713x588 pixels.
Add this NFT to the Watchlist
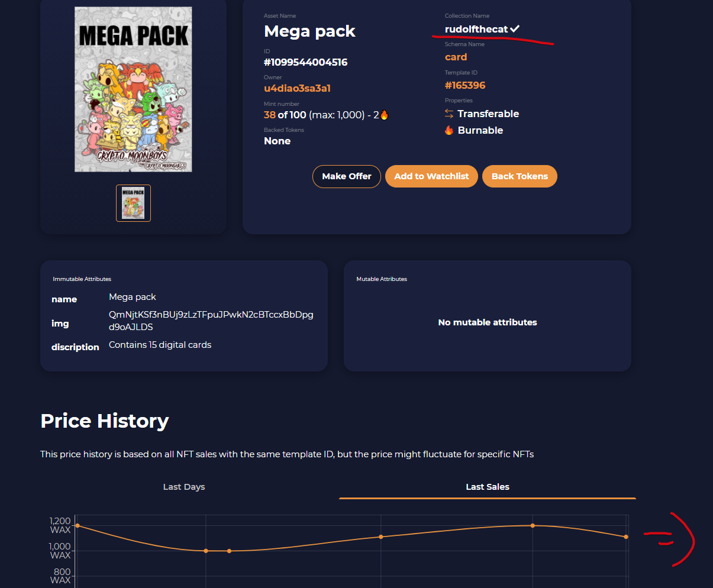point(431,176)
